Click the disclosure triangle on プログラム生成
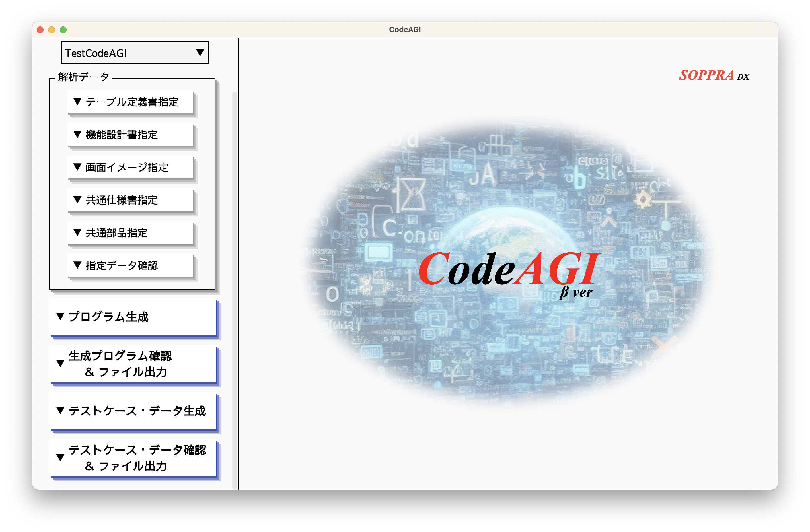The image size is (810, 532). [60, 317]
